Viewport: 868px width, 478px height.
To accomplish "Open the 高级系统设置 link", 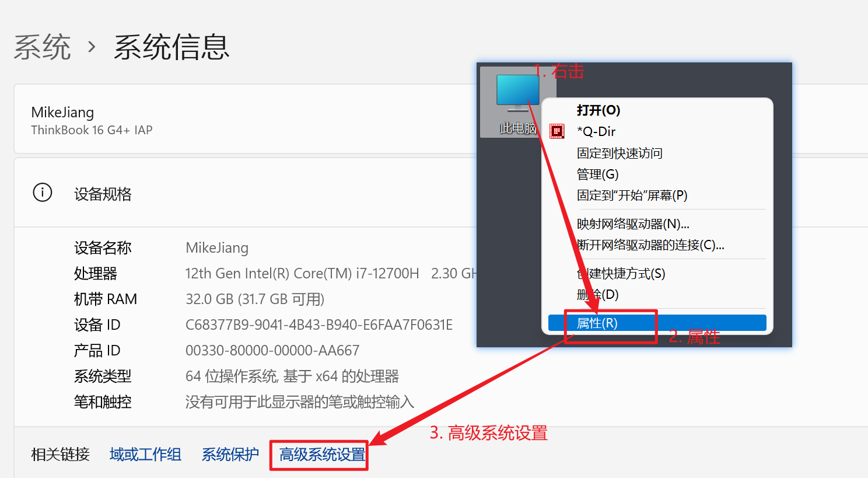I will click(x=322, y=455).
